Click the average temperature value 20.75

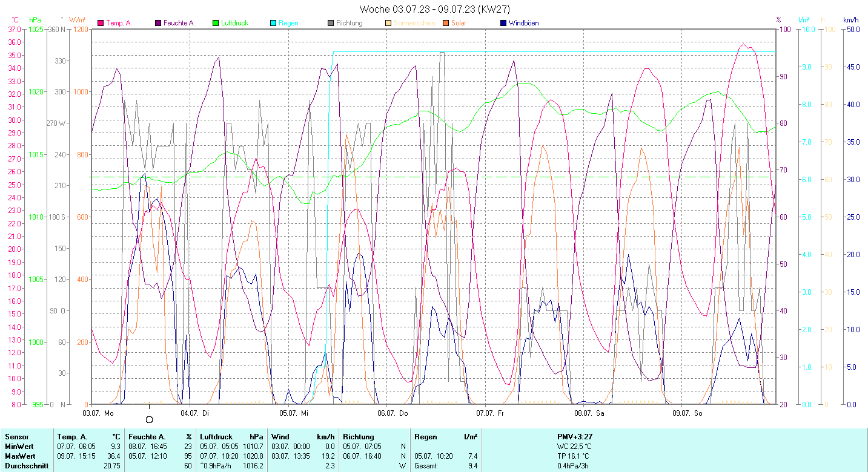[x=111, y=465]
